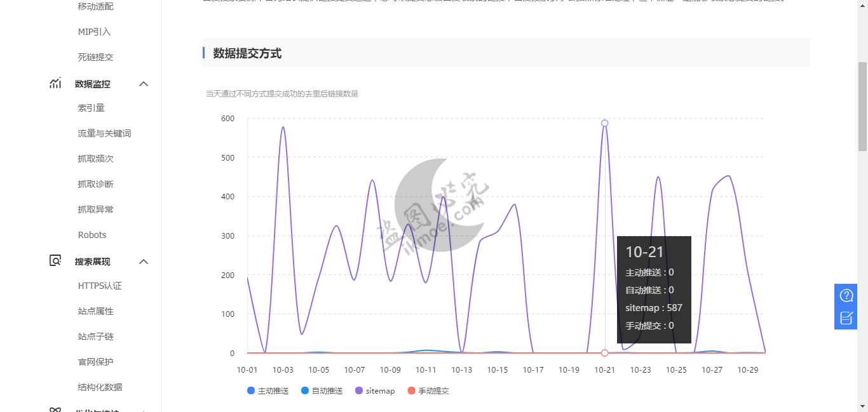Click the 10-29 x-axis date label

pyautogui.click(x=748, y=370)
